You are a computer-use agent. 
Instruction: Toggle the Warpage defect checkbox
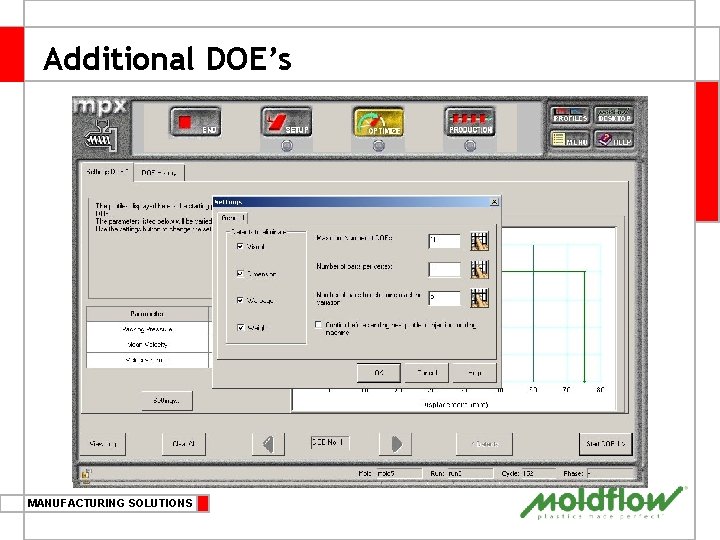[240, 300]
